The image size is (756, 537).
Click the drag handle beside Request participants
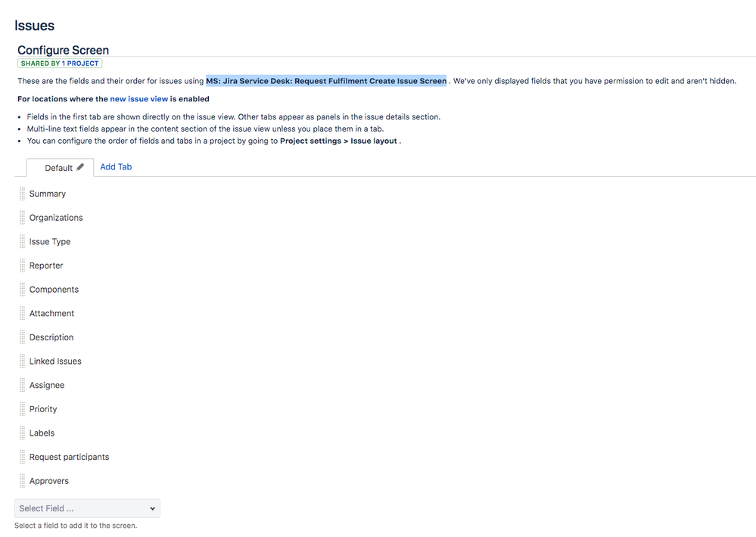[22, 457]
